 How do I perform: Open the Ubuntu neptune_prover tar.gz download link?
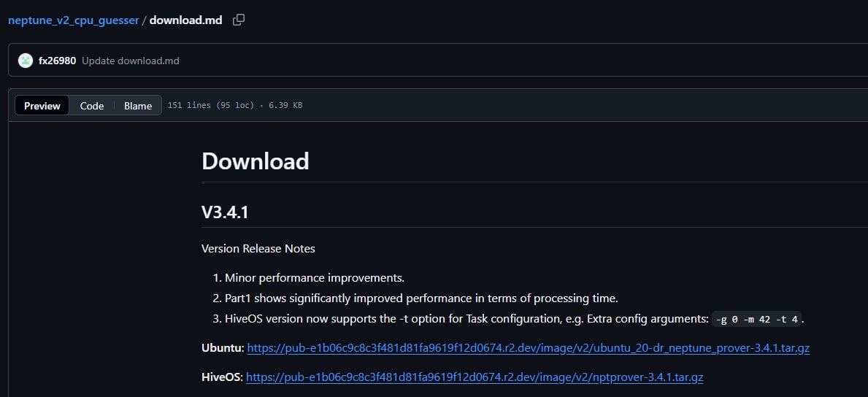click(x=528, y=348)
